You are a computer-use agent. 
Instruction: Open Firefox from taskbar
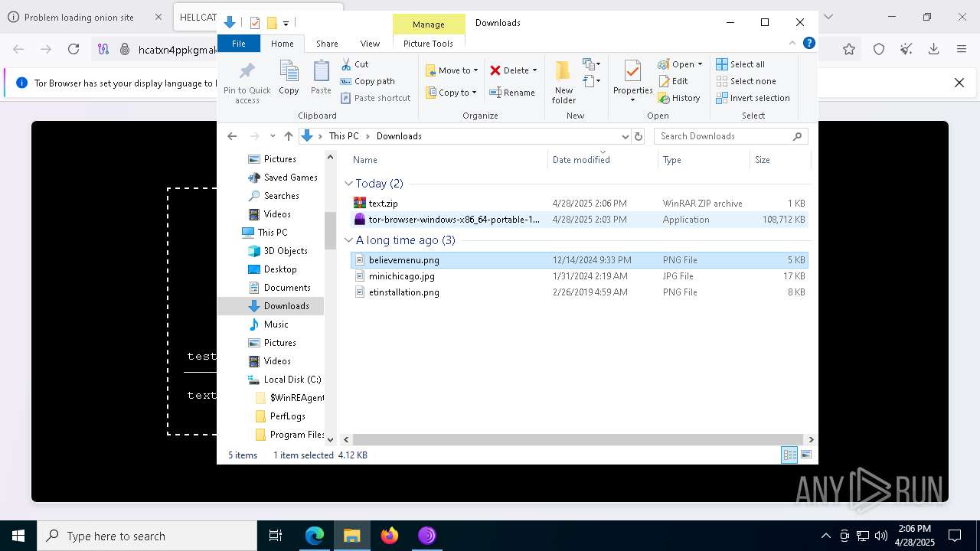[390, 536]
